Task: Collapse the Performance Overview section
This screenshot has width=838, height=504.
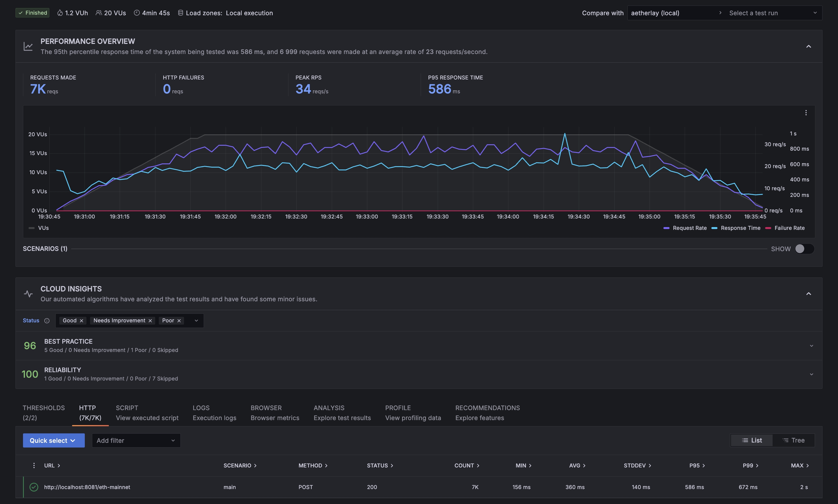Action: 808,46
